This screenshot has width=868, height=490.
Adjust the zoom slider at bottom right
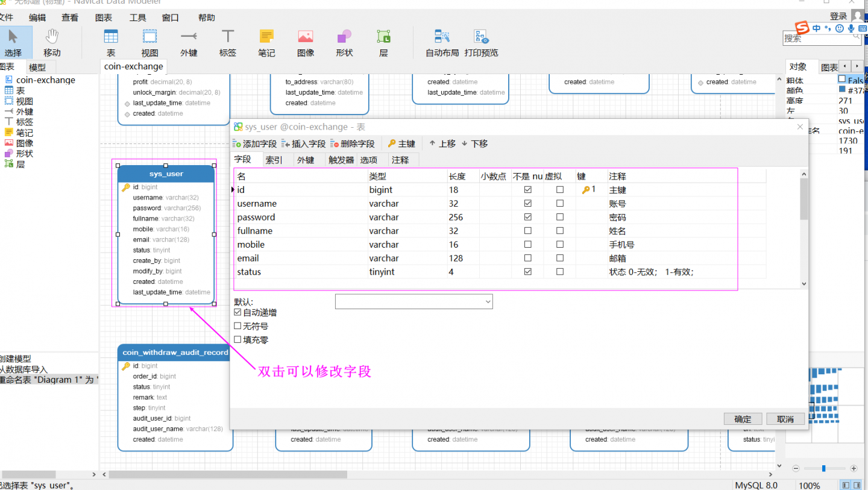pos(825,468)
